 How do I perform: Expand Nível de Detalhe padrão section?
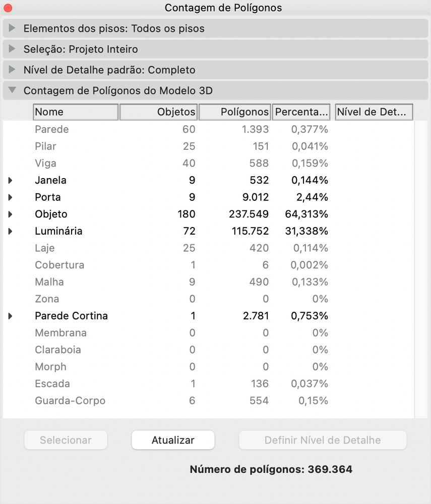click(x=13, y=70)
